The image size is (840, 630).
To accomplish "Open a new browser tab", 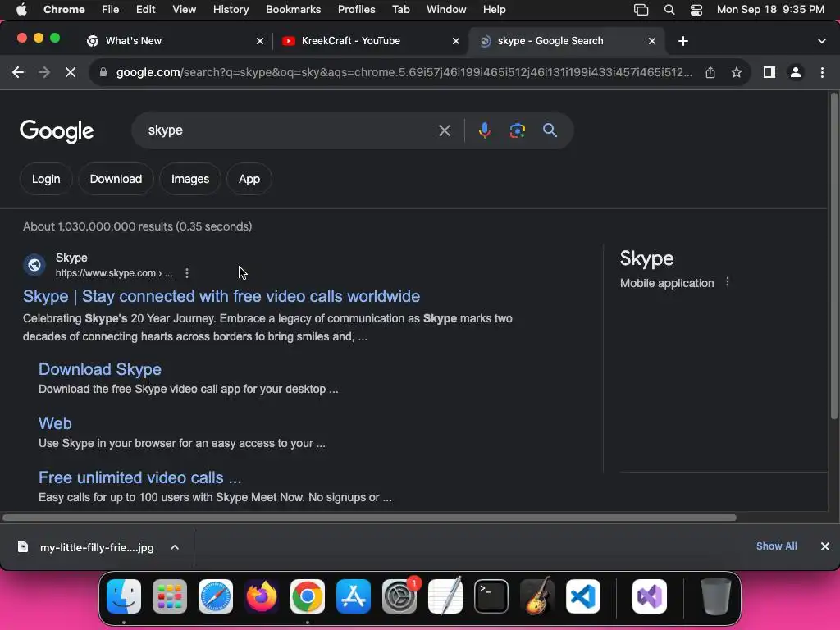I will click(x=683, y=41).
